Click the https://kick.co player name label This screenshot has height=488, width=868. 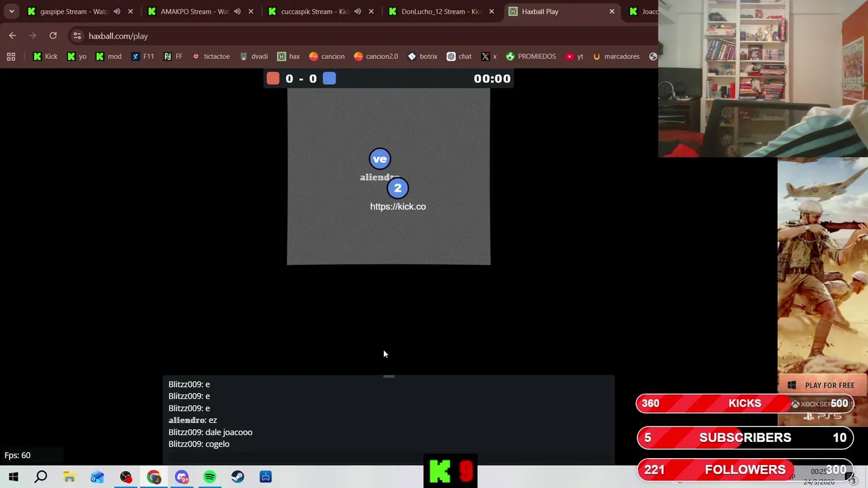[398, 207]
